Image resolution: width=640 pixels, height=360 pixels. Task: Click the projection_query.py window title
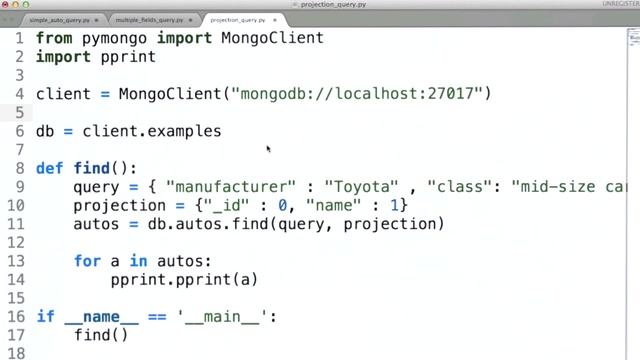tap(333, 4)
